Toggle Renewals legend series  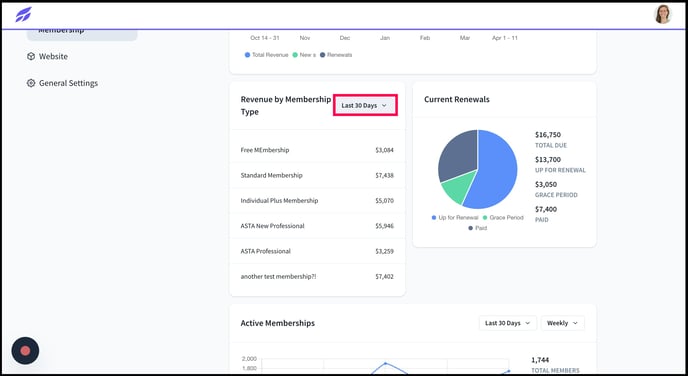[x=336, y=55]
